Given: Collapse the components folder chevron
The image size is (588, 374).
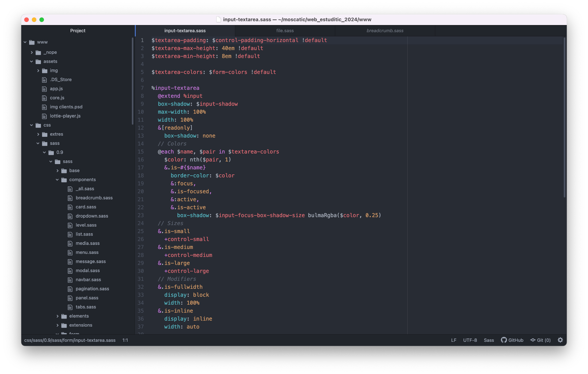Looking at the screenshot, I should pyautogui.click(x=57, y=180).
